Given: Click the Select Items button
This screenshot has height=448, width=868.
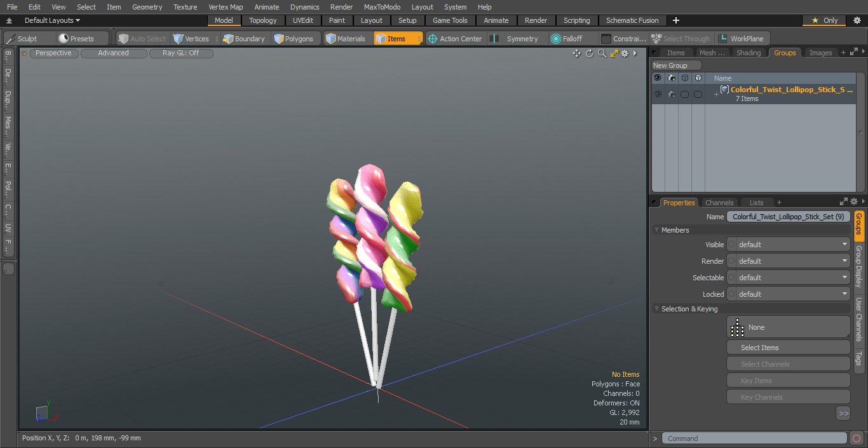Looking at the screenshot, I should pyautogui.click(x=788, y=348).
